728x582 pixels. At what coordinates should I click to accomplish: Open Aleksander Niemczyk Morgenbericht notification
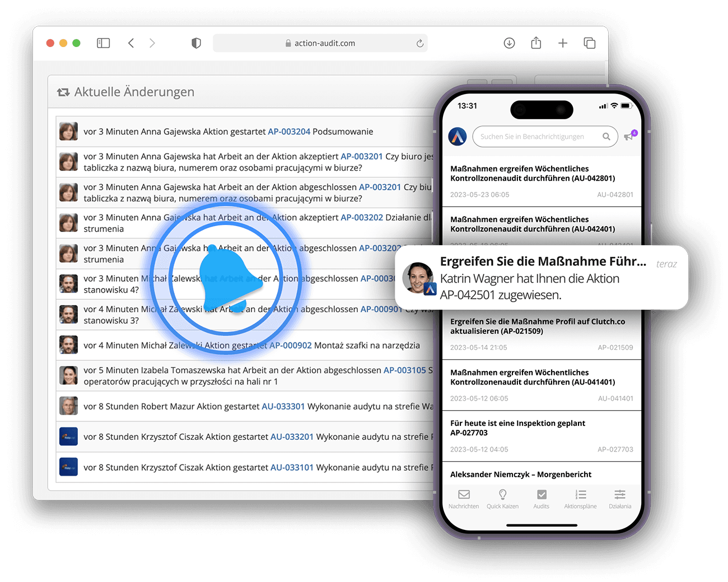point(542,474)
